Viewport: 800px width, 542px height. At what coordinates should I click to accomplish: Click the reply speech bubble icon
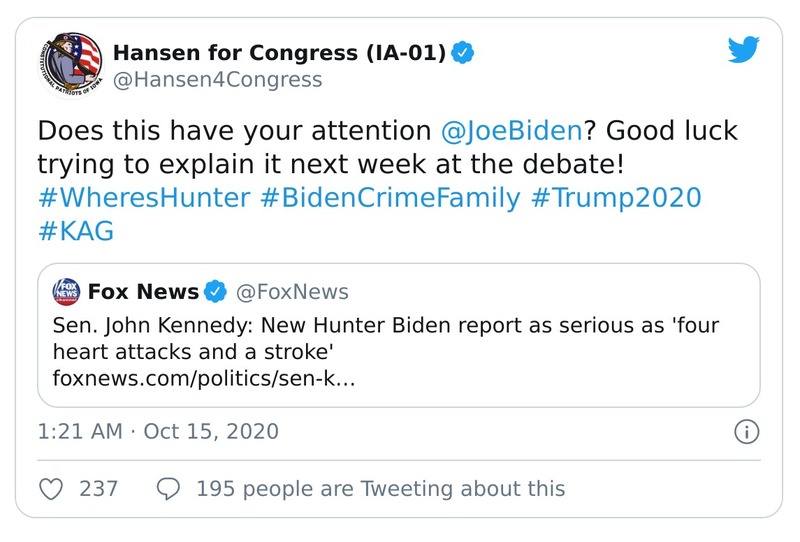click(x=169, y=489)
